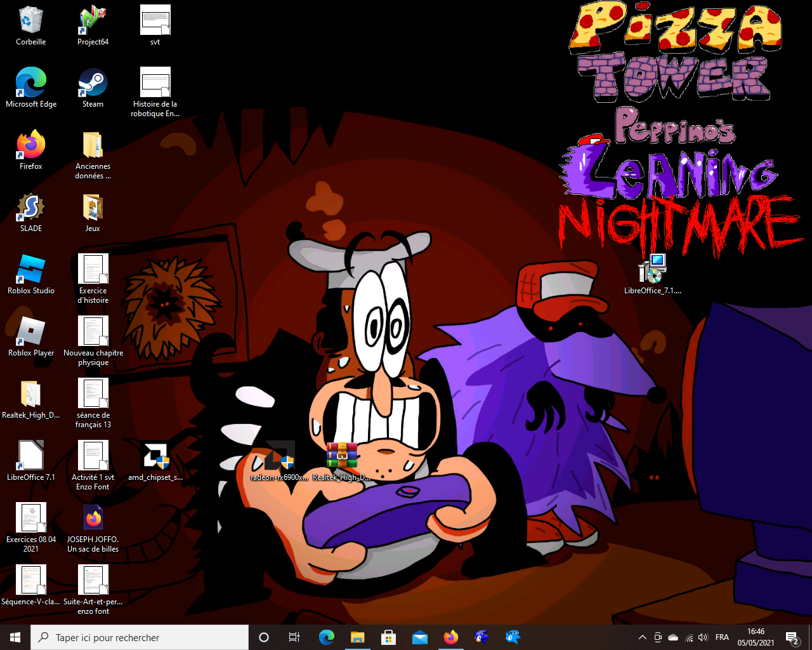Open the Wi-Fi network tray icon
The width and height of the screenshot is (812, 650).
[x=689, y=637]
